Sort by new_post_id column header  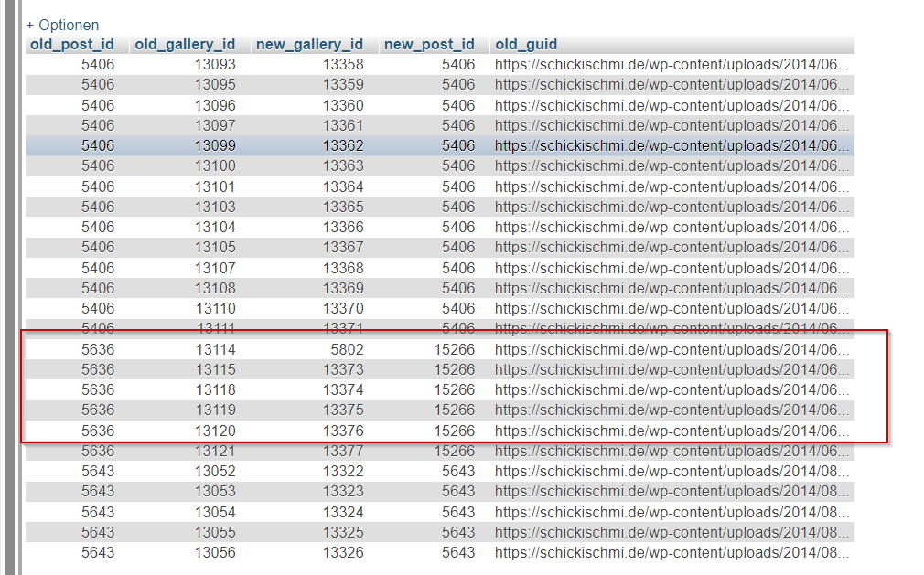coord(429,44)
